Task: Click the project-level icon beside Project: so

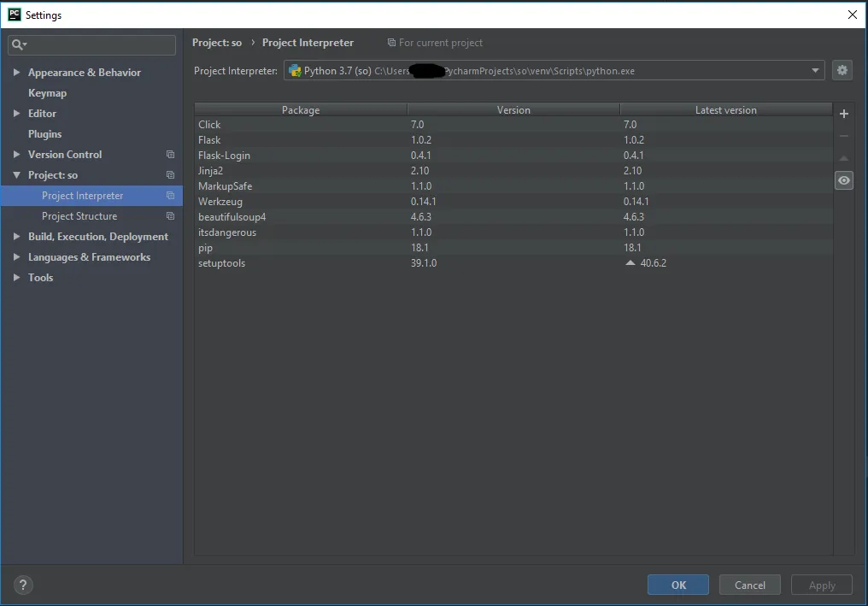Action: pyautogui.click(x=171, y=175)
